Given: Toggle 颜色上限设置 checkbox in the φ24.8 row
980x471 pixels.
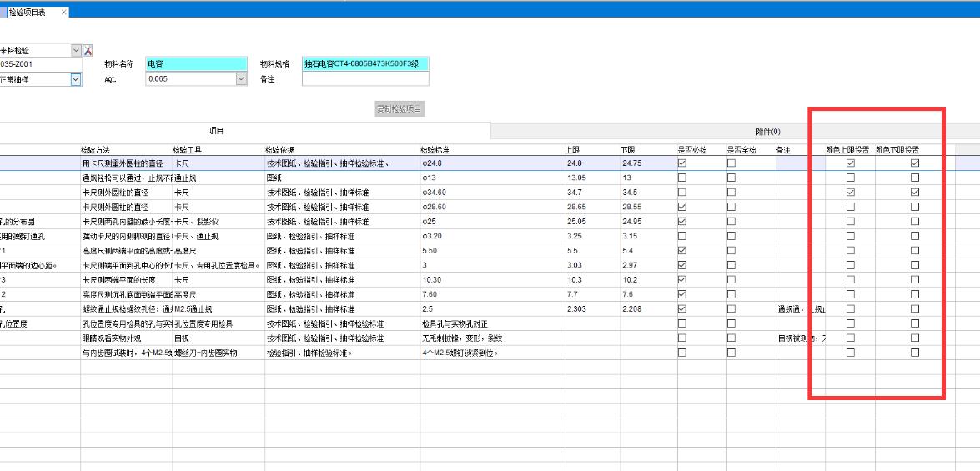Looking at the screenshot, I should tap(850, 163).
